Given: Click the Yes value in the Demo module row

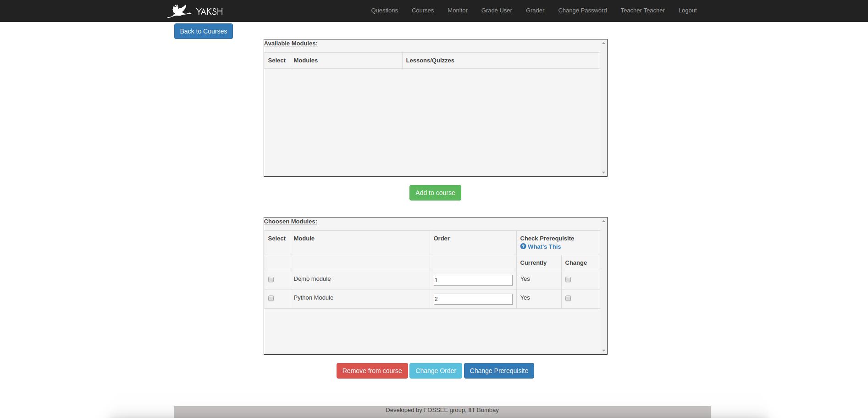Looking at the screenshot, I should [525, 279].
